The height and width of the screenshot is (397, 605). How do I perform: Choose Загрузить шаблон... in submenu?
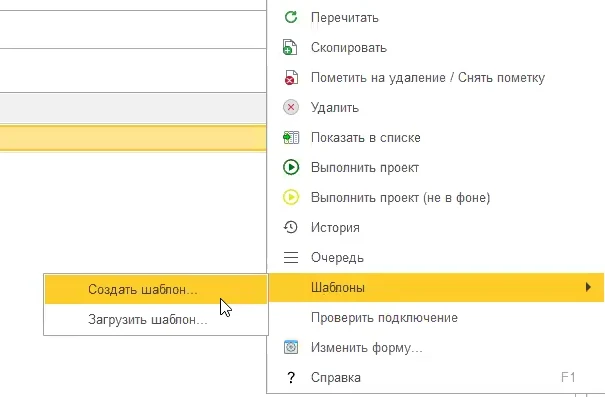(x=156, y=319)
